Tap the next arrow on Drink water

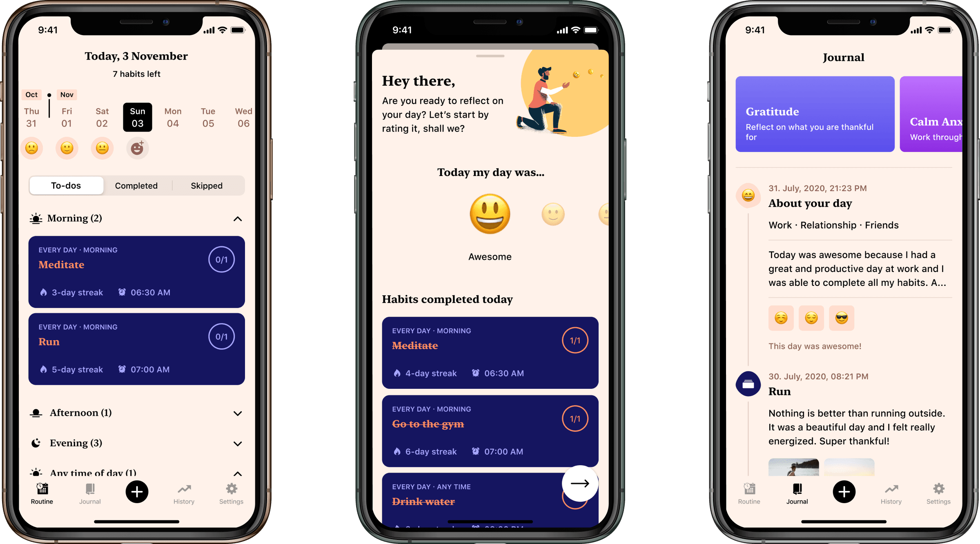(579, 487)
